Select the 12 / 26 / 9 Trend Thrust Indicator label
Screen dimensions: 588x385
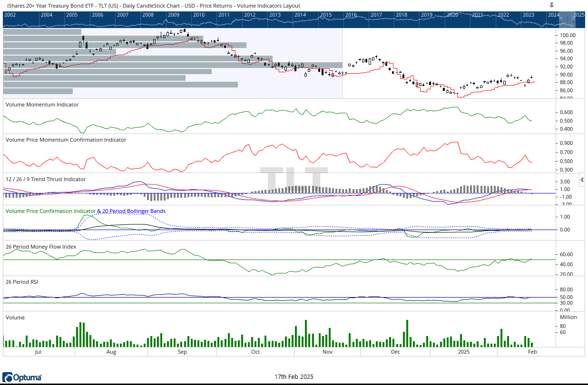click(45, 179)
